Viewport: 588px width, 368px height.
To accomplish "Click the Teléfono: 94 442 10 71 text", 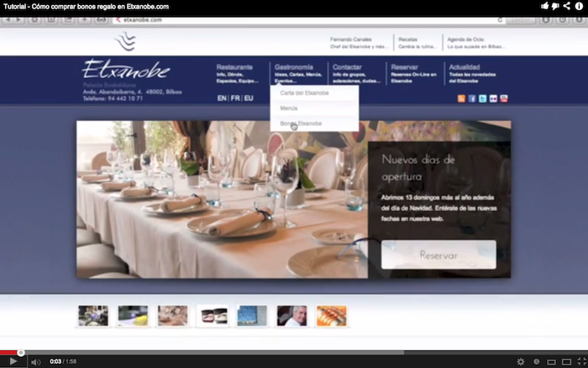I will coord(113,98).
